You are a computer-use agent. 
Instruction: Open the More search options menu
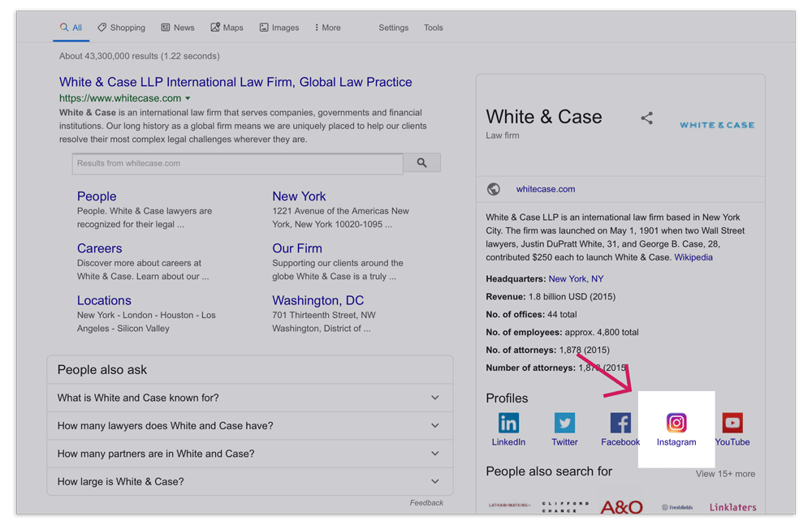(x=328, y=28)
